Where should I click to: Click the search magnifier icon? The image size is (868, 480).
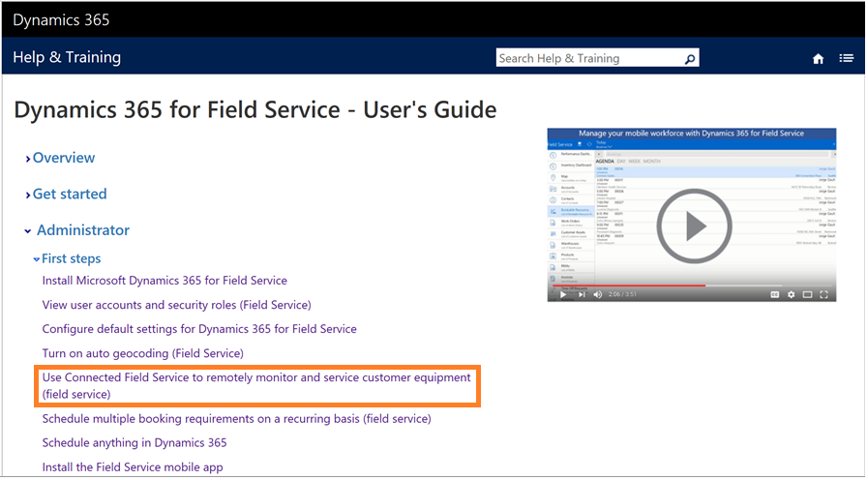point(689,59)
